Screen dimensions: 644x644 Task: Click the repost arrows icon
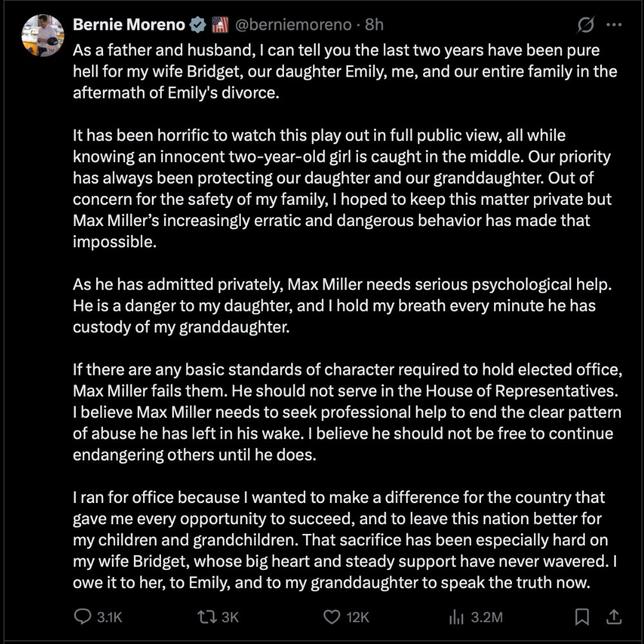(x=207, y=617)
